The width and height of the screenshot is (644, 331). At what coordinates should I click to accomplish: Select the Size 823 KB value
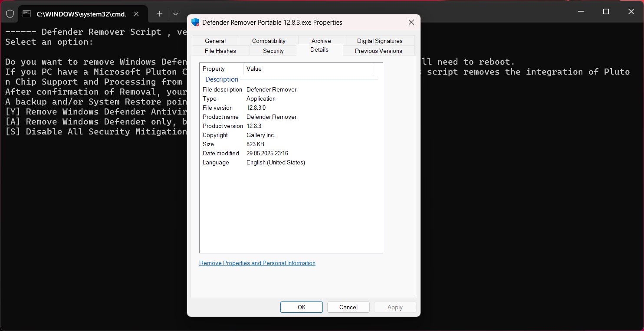pyautogui.click(x=255, y=144)
